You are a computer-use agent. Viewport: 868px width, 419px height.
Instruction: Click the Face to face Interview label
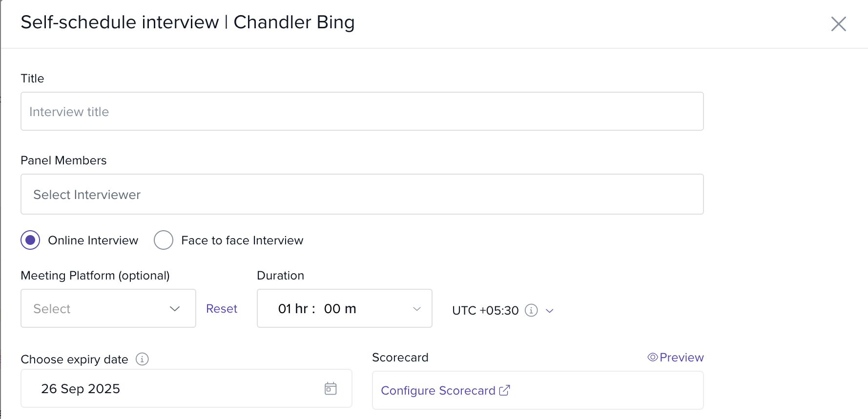(x=242, y=240)
